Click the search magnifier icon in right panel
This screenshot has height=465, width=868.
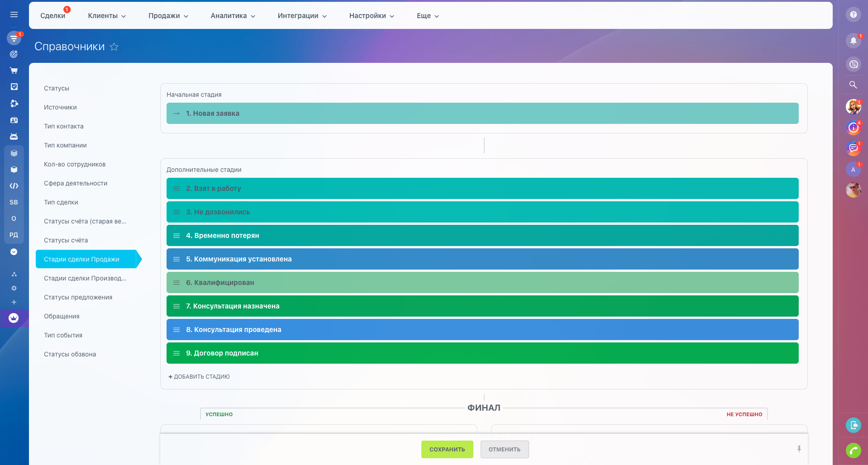pyautogui.click(x=853, y=85)
